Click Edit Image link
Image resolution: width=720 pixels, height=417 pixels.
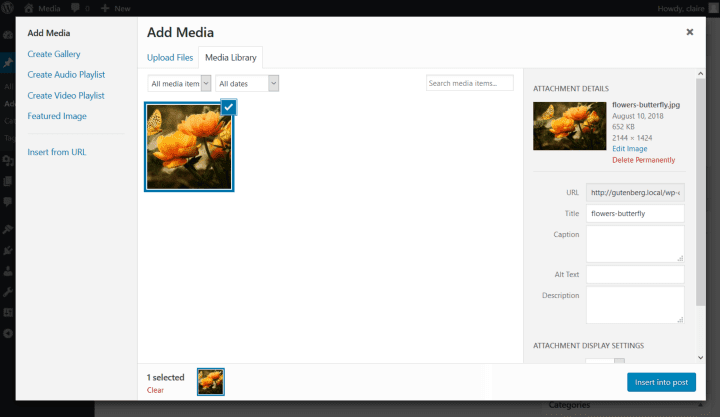(x=630, y=149)
